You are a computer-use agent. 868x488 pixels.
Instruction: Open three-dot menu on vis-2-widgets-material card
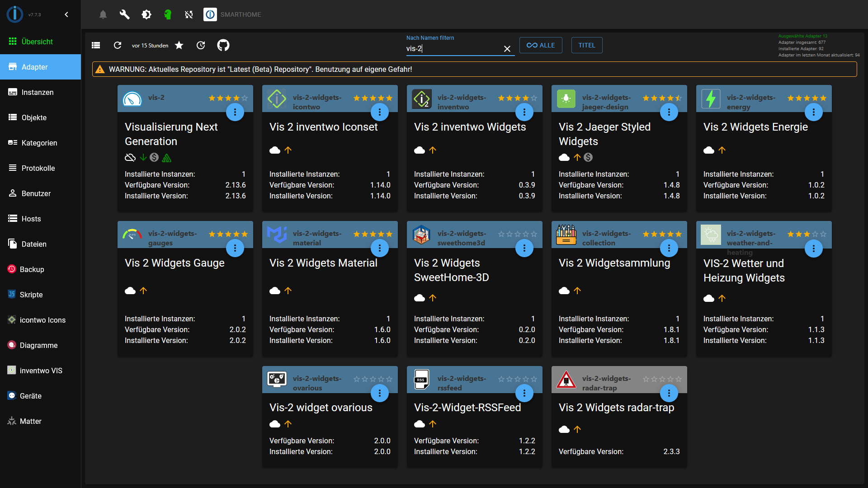tap(380, 248)
